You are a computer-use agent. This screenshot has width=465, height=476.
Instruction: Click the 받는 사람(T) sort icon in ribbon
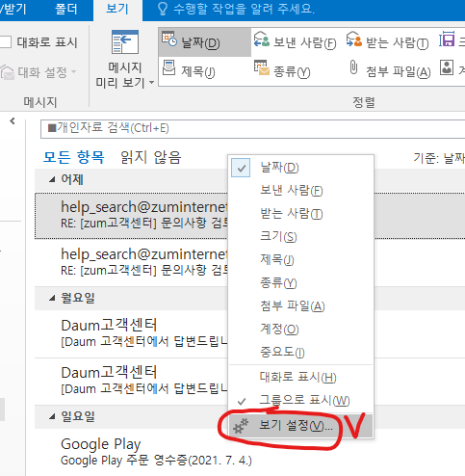click(x=353, y=40)
